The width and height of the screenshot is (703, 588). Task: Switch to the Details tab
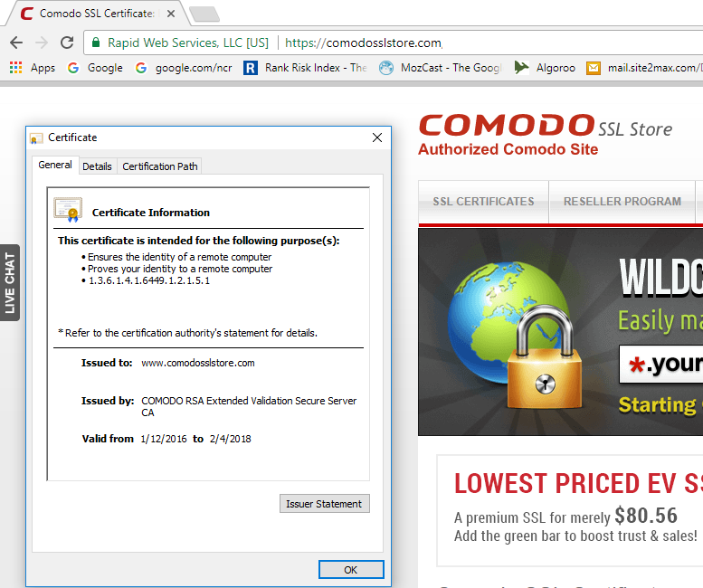tap(98, 166)
